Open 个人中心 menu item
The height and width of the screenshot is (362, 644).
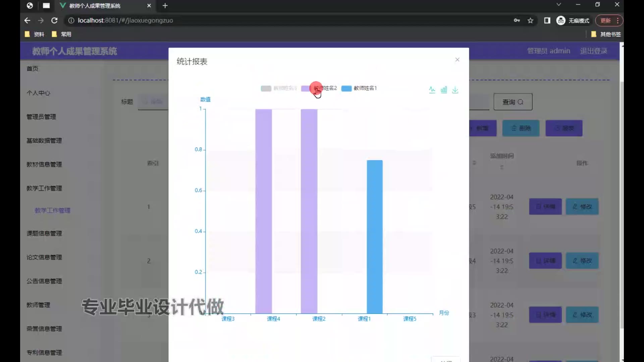[39, 93]
